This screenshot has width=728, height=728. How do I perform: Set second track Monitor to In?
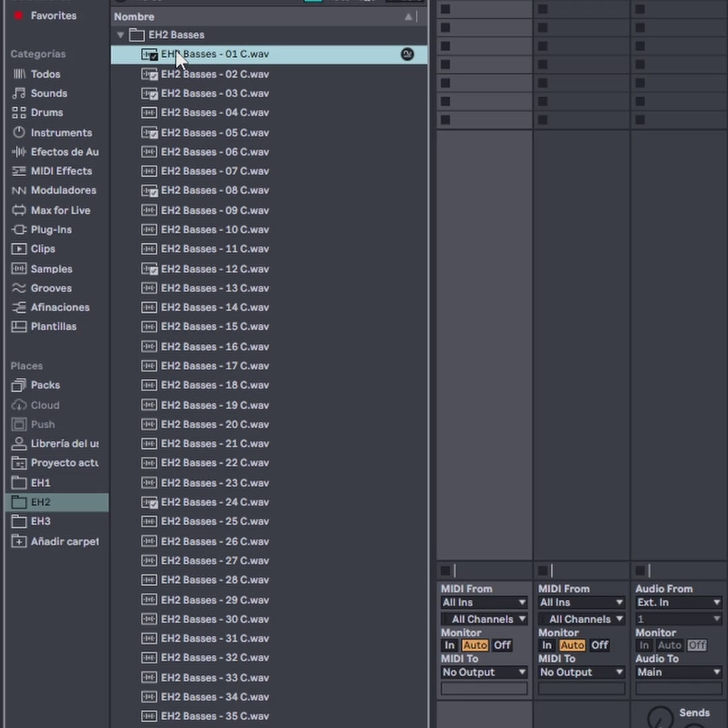[x=547, y=645]
